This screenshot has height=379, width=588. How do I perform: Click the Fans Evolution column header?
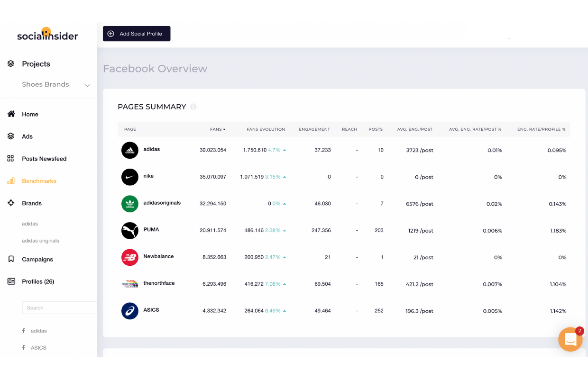[266, 129]
